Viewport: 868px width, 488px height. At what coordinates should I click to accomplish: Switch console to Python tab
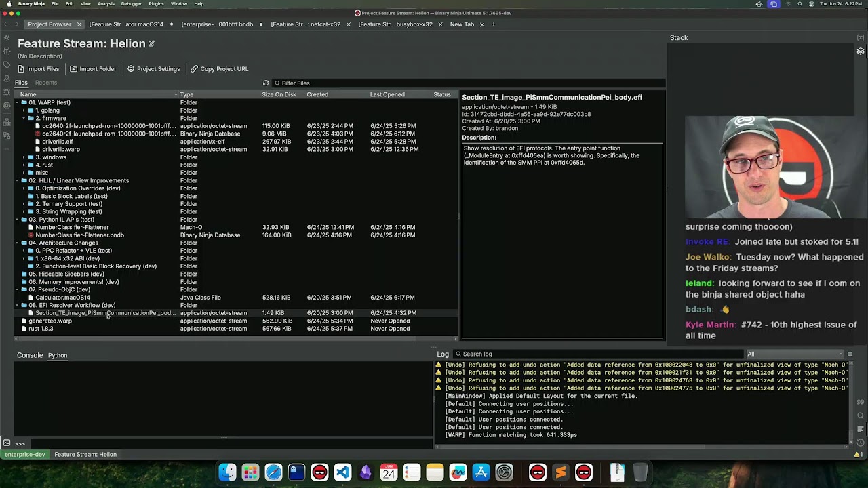[58, 355]
